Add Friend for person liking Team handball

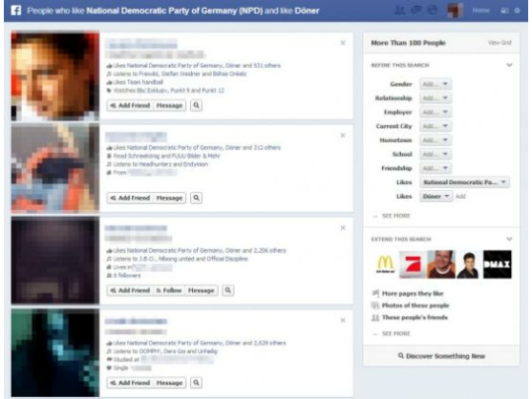(x=130, y=105)
